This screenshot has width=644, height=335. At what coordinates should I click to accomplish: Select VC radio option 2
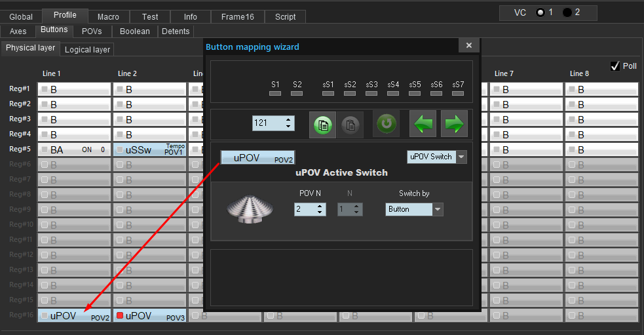567,12
